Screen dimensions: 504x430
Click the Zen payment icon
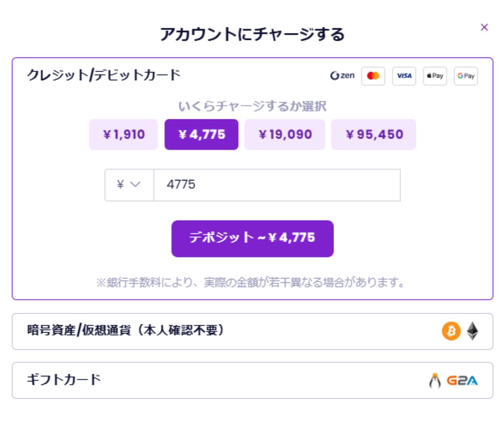[342, 75]
